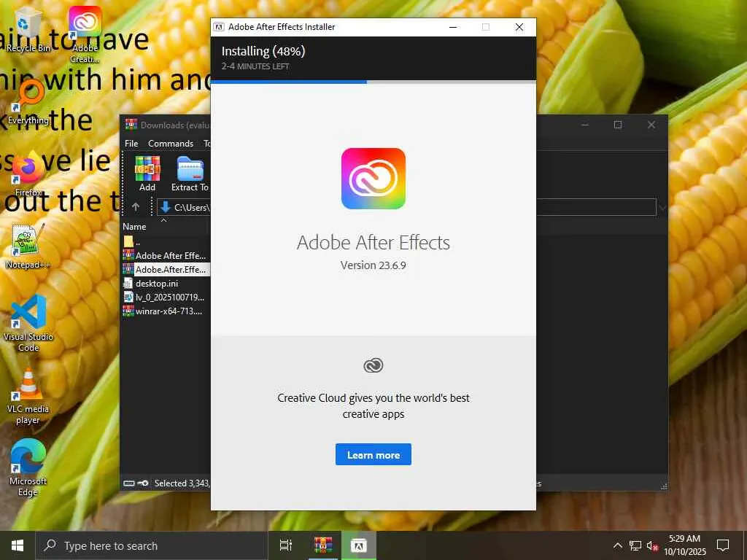Image resolution: width=747 pixels, height=560 pixels.
Task: Launch the Everything search desktop shortcut
Action: [28, 102]
